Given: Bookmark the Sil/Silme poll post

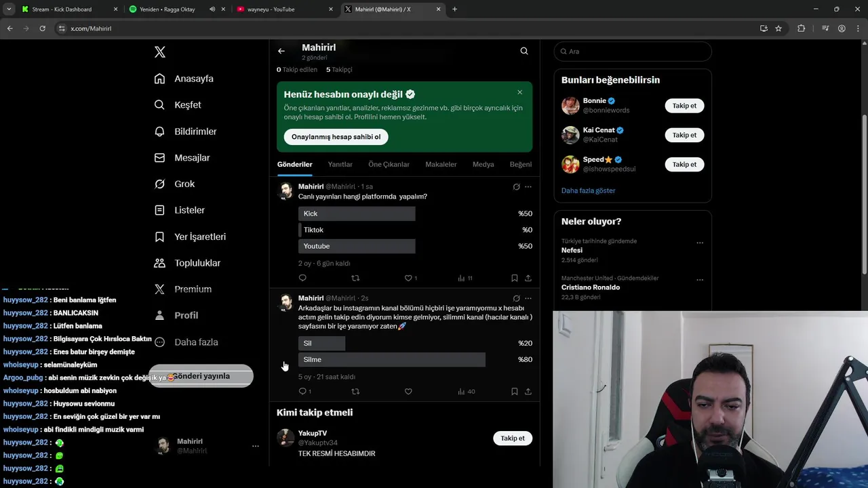Looking at the screenshot, I should coord(515,391).
